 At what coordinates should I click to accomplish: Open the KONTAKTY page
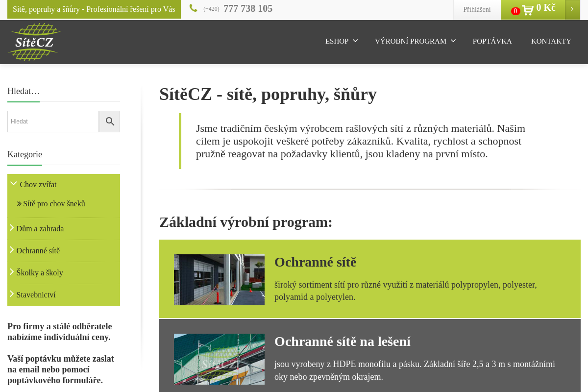click(551, 41)
